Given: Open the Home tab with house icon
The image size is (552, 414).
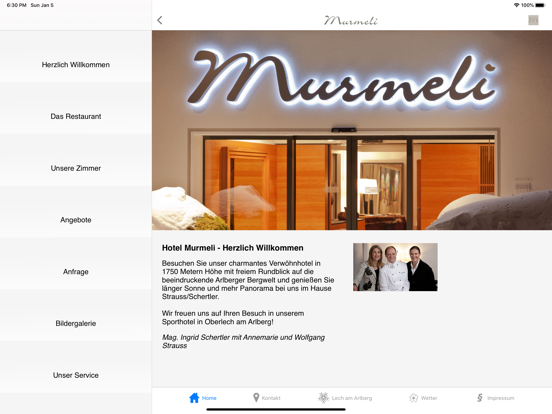Looking at the screenshot, I should click(x=203, y=398).
